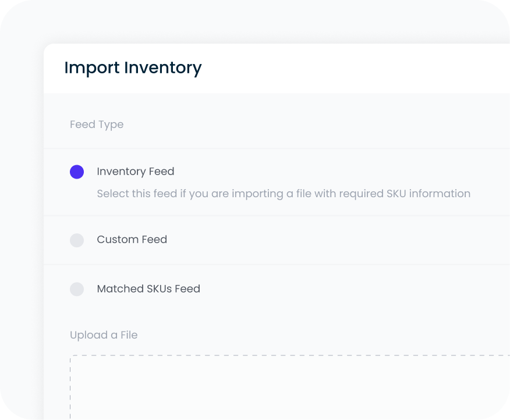Click the Matched SKUs Feed option row
Screen dimensions: 510x420
point(233,289)
